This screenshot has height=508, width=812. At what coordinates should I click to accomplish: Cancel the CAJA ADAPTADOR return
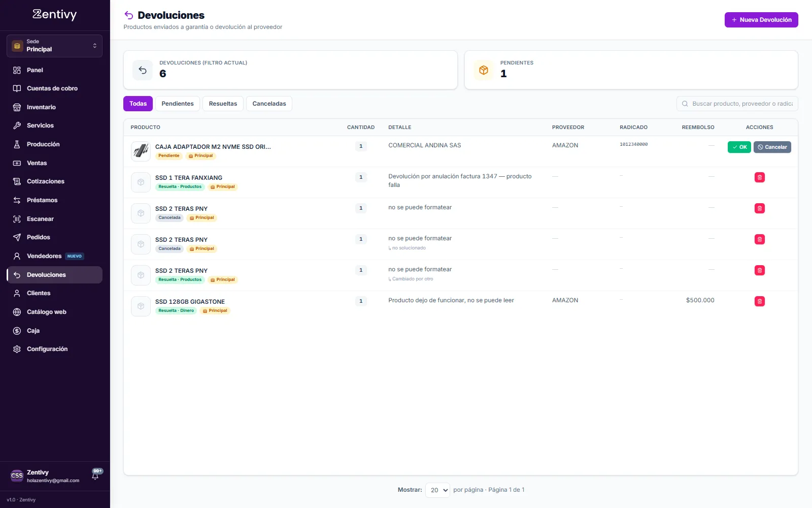point(772,147)
